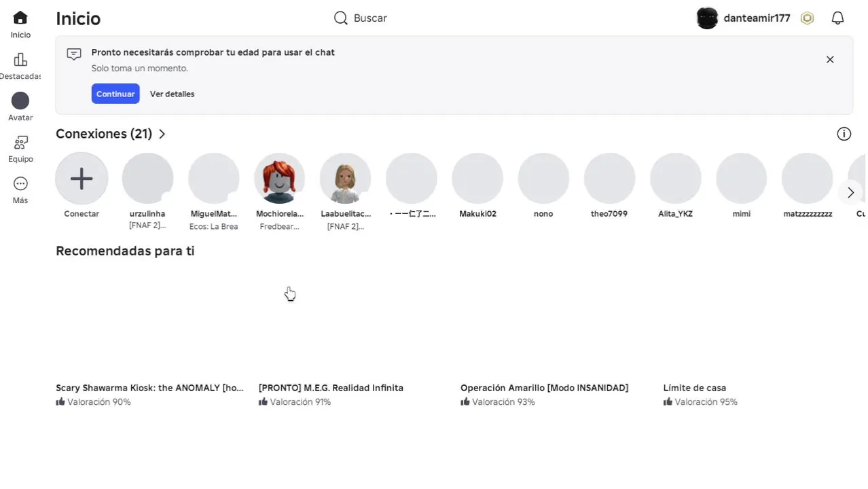Focus the Buscar search field

(408, 18)
